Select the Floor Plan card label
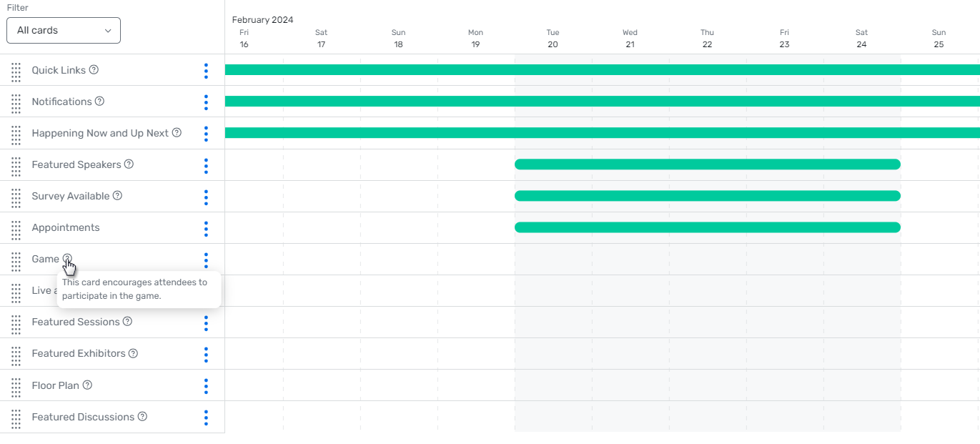The width and height of the screenshot is (980, 444). [x=55, y=385]
